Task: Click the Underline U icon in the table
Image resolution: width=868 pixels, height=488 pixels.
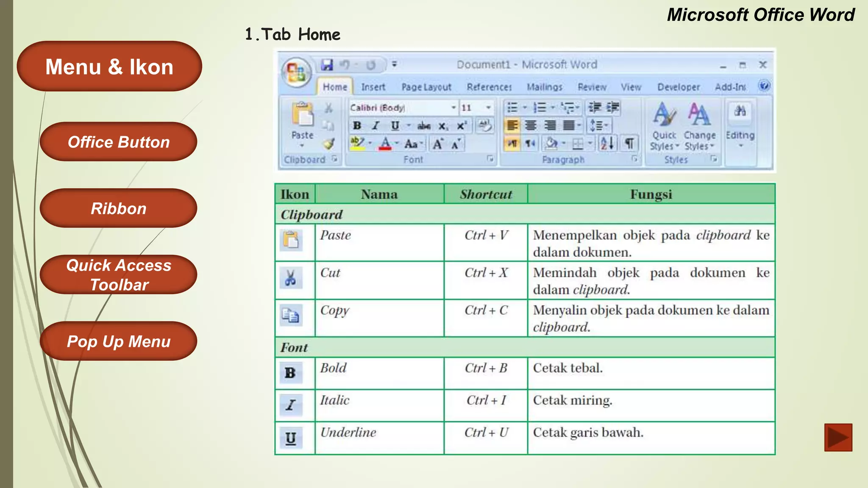Action: pos(291,438)
